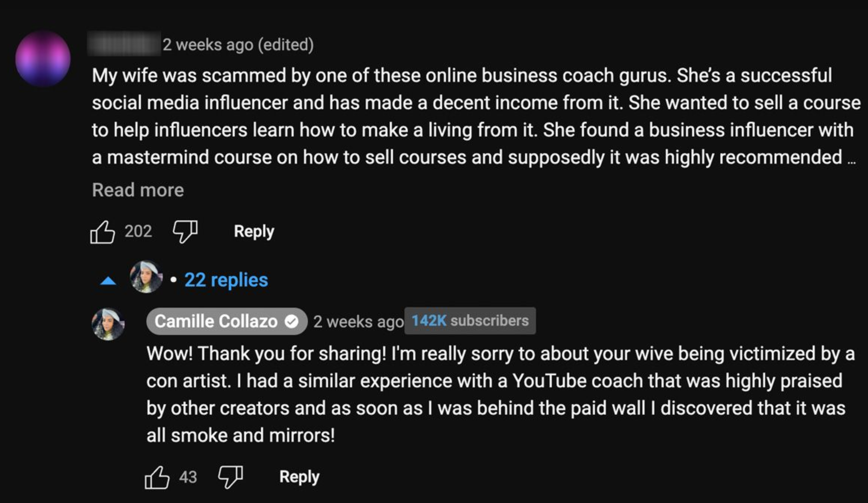Dislike Camille Collazo's reply

[230, 477]
